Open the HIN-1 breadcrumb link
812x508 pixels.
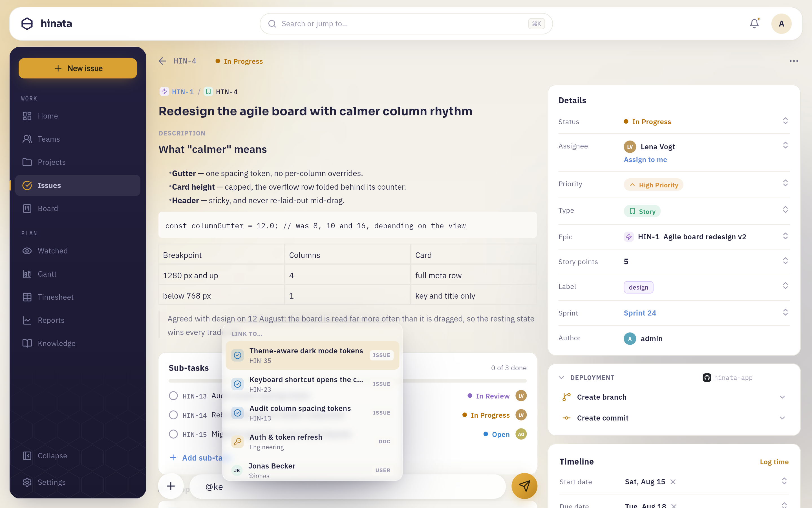tap(183, 92)
